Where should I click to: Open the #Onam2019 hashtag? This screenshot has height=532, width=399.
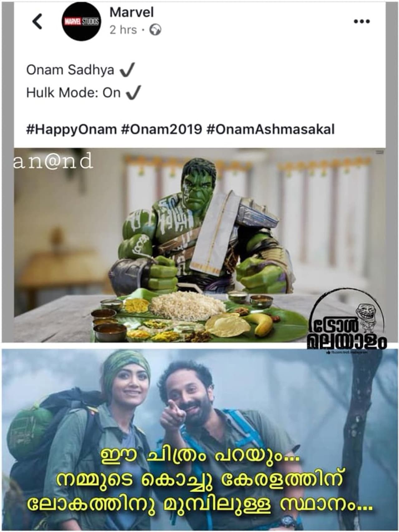(x=161, y=129)
